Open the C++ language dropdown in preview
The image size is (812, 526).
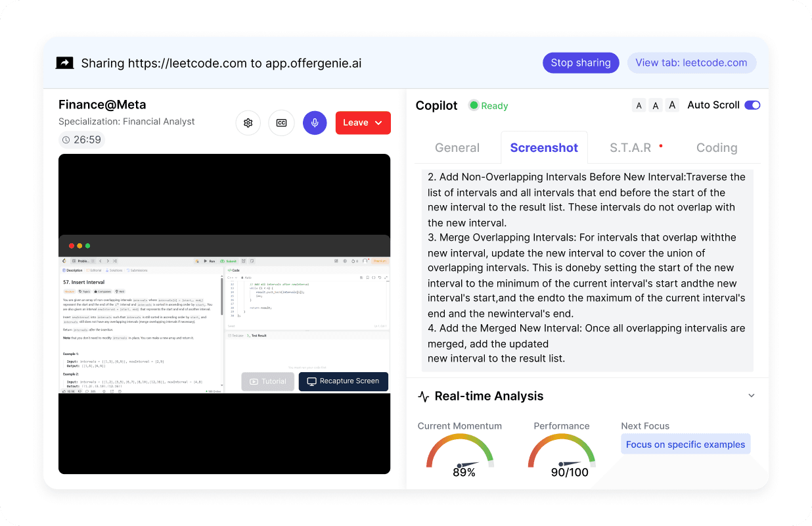(x=233, y=277)
